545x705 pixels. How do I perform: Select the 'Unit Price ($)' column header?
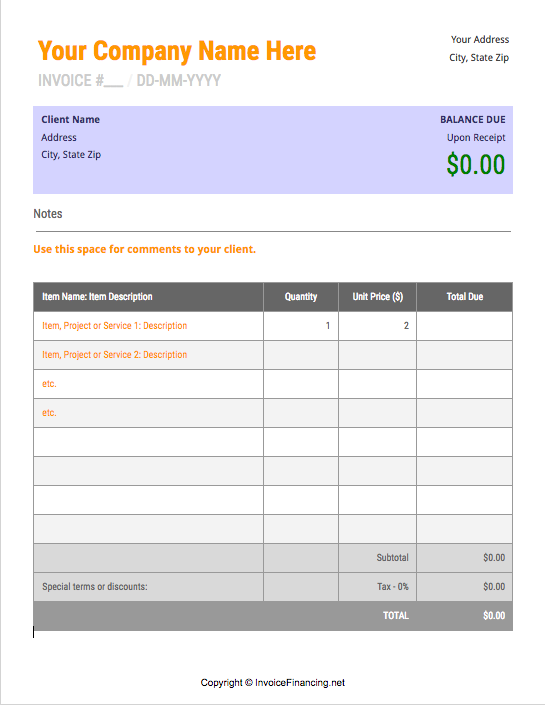point(377,297)
